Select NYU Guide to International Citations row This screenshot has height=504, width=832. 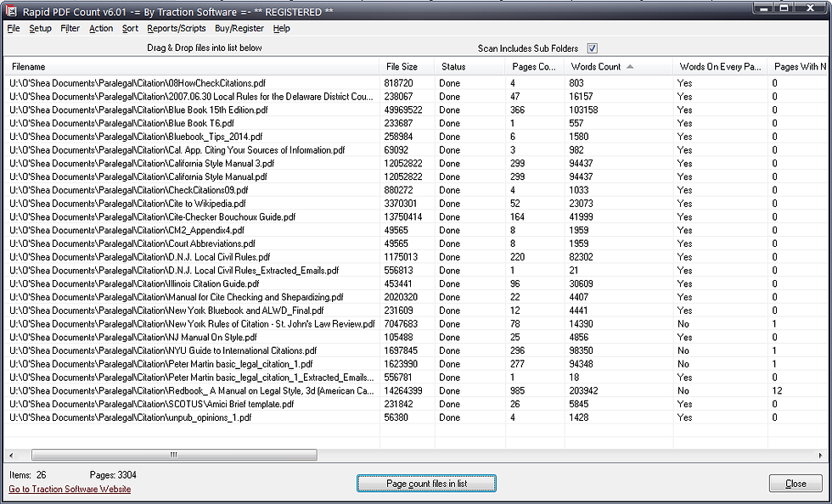coord(415,350)
